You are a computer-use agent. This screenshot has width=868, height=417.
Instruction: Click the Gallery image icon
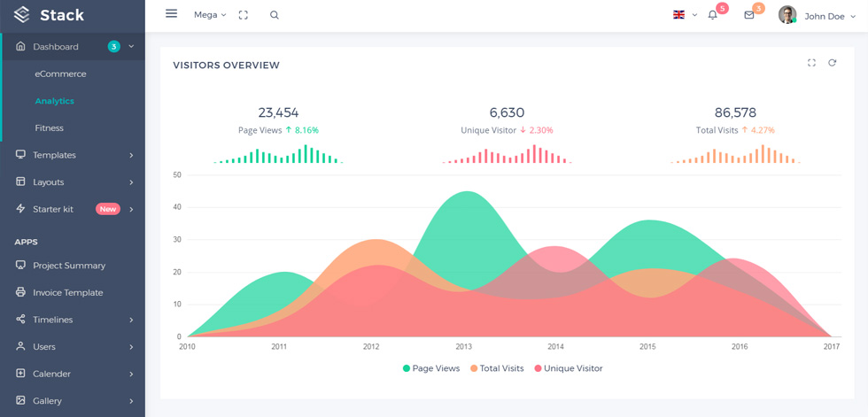point(20,400)
